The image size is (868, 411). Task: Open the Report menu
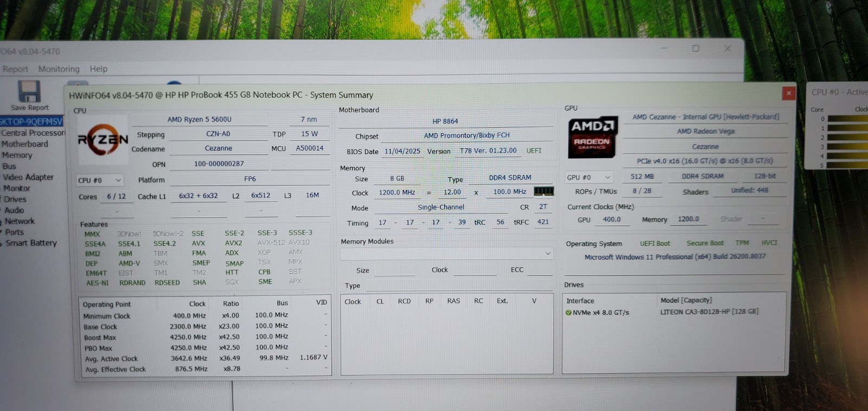[15, 69]
